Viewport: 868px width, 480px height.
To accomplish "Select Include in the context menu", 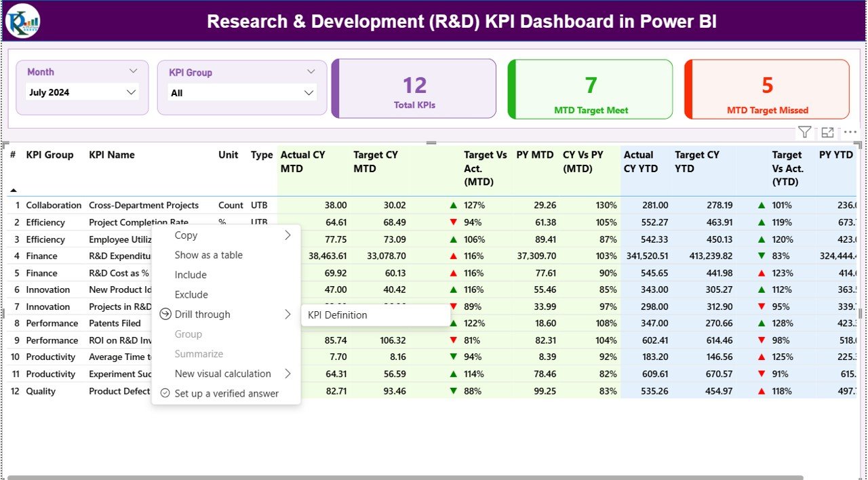I will coord(190,275).
